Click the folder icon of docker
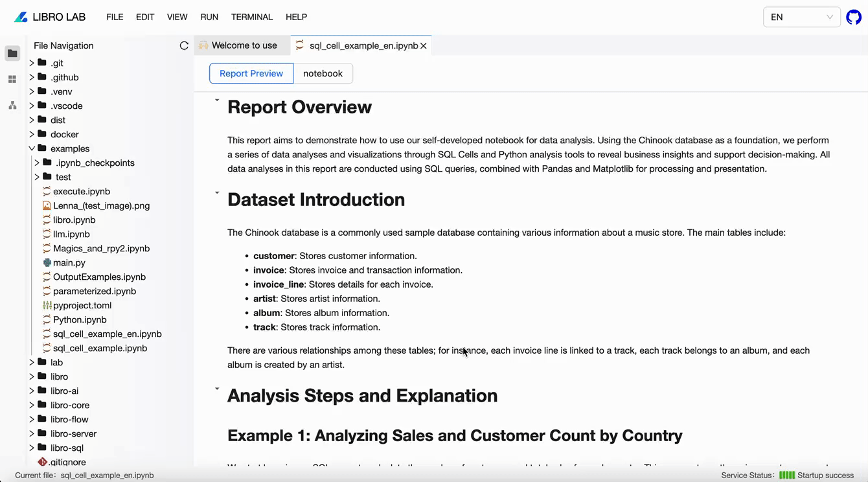The width and height of the screenshot is (868, 482). click(x=42, y=134)
